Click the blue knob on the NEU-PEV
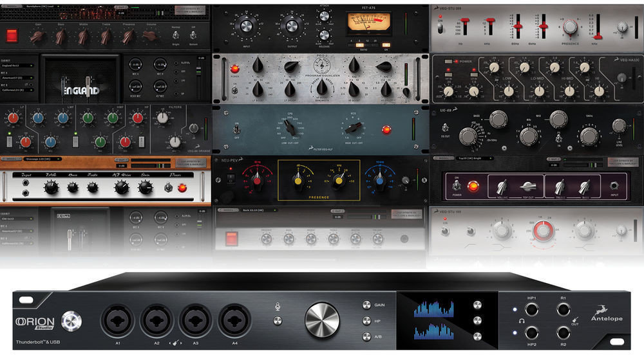The height and width of the screenshot is (355, 644). [x=379, y=180]
